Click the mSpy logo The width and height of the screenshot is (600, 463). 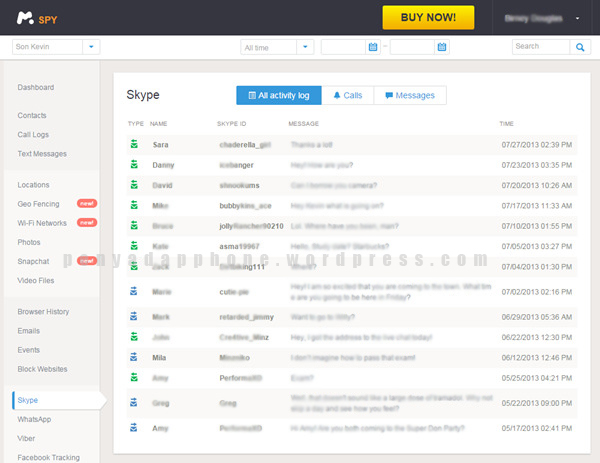(x=39, y=18)
